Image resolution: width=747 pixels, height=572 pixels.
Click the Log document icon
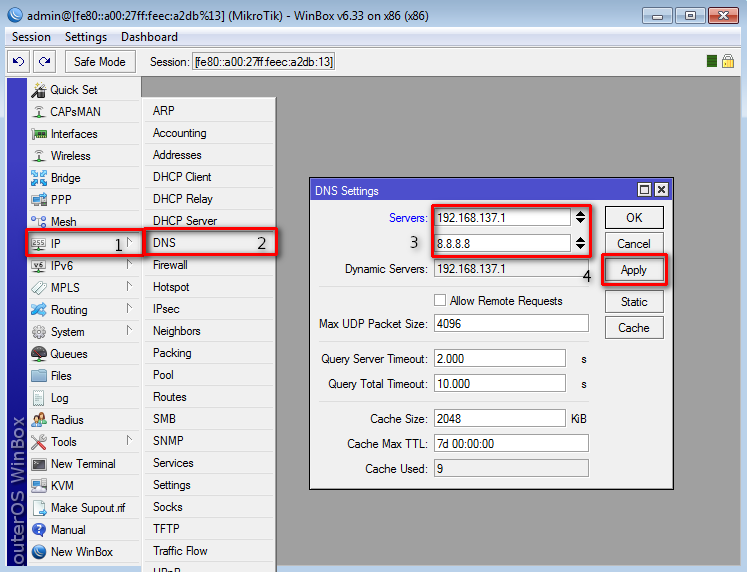39,398
